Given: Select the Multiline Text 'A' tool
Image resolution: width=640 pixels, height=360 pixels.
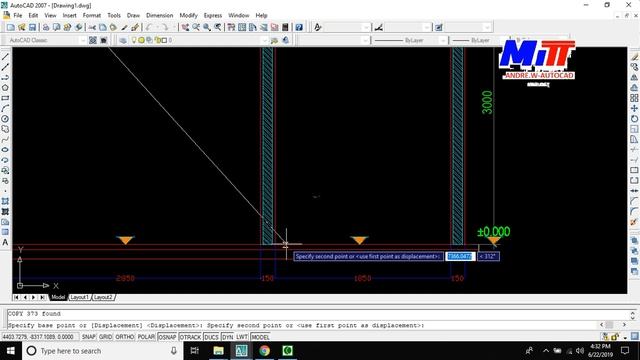Looking at the screenshot, I should [5, 242].
